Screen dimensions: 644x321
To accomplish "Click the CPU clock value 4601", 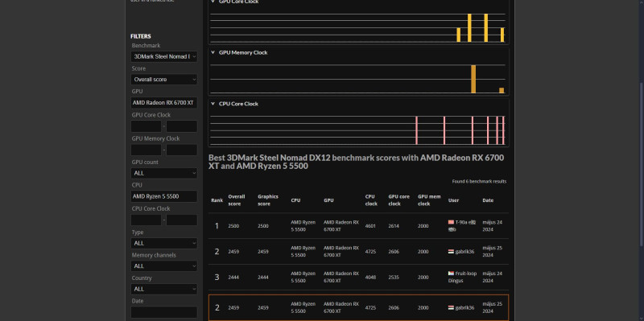I will (370, 226).
